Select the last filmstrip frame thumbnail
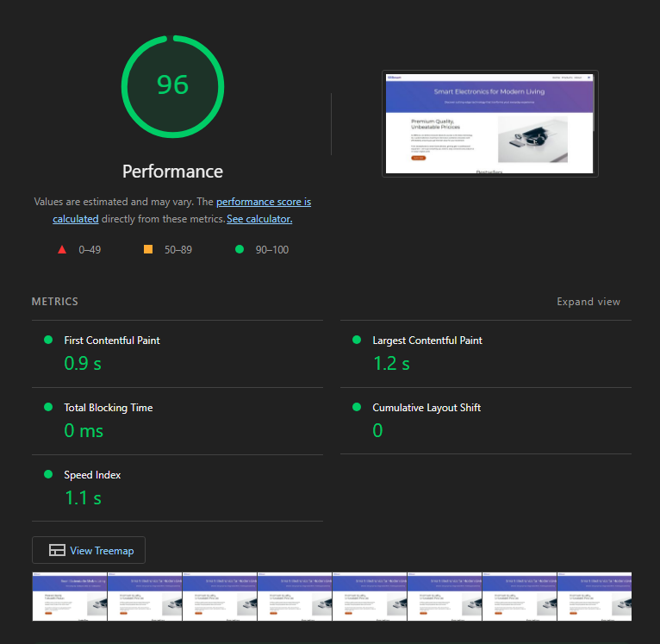 [x=594, y=596]
